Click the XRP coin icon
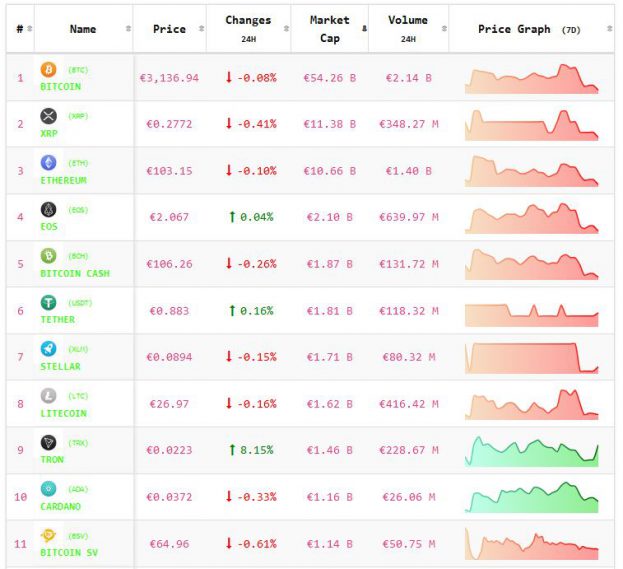This screenshot has height=569, width=623. click(48, 116)
